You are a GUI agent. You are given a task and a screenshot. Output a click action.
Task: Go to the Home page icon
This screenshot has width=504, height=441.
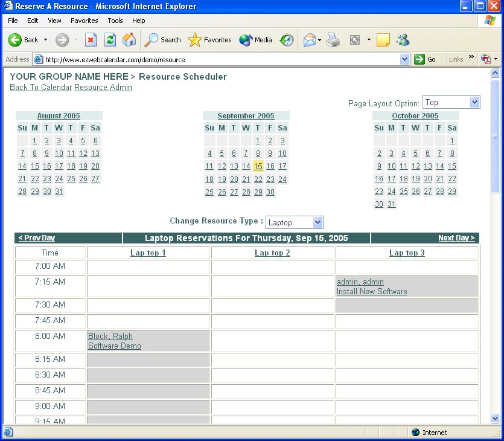pyautogui.click(x=129, y=40)
